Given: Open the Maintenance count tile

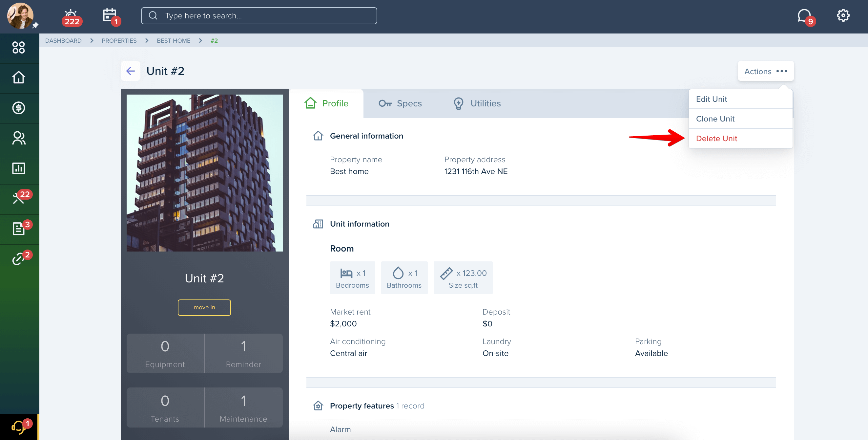Looking at the screenshot, I should pyautogui.click(x=243, y=407).
